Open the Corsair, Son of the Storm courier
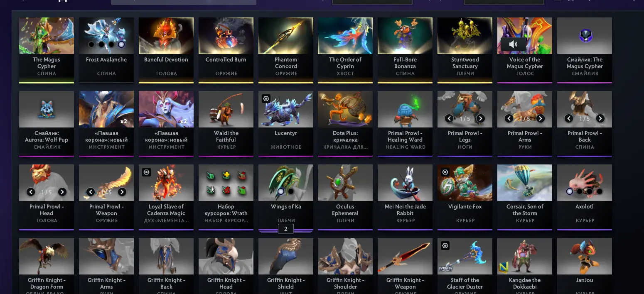The width and height of the screenshot is (644, 294). pyautogui.click(x=525, y=197)
